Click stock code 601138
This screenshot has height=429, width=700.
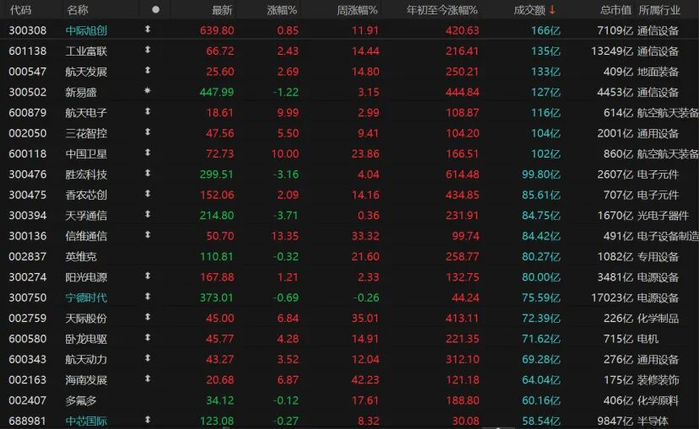tap(28, 51)
